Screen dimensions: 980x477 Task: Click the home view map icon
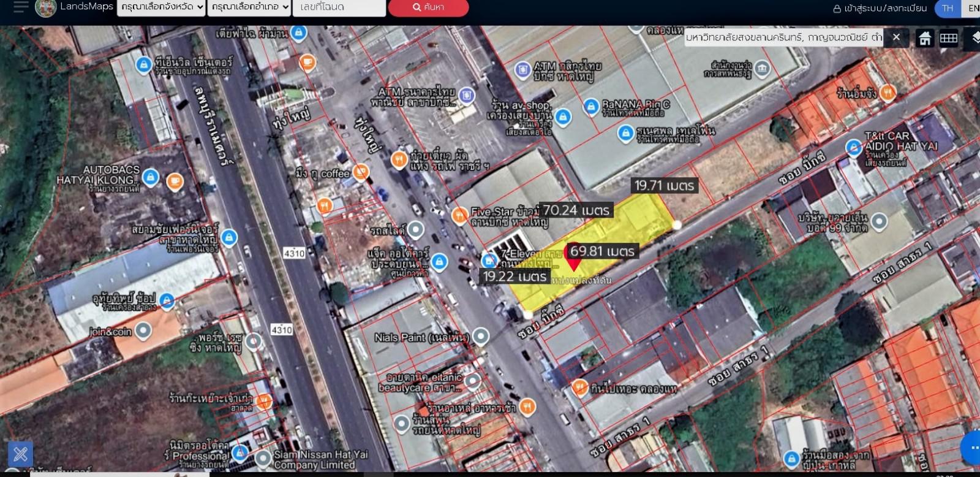coord(925,38)
